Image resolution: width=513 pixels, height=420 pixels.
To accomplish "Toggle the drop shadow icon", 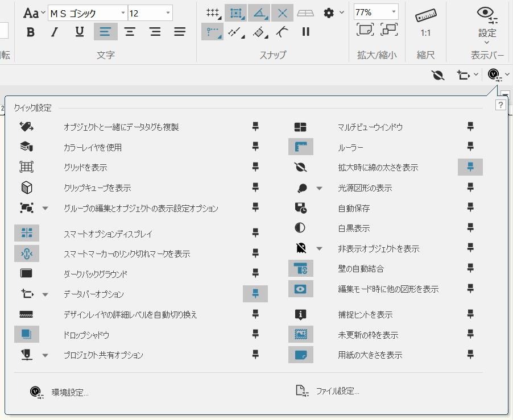I will (27, 334).
